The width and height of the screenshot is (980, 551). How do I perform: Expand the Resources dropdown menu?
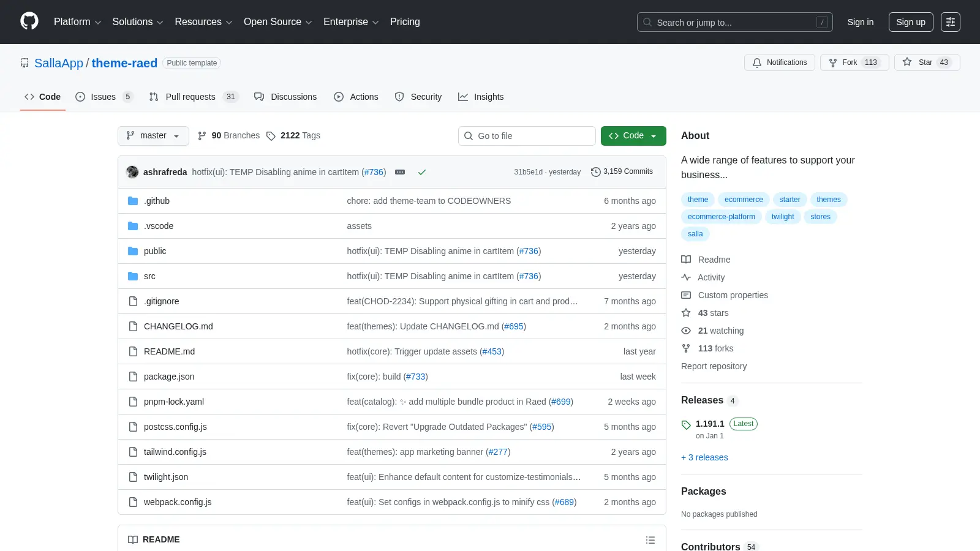pos(203,22)
